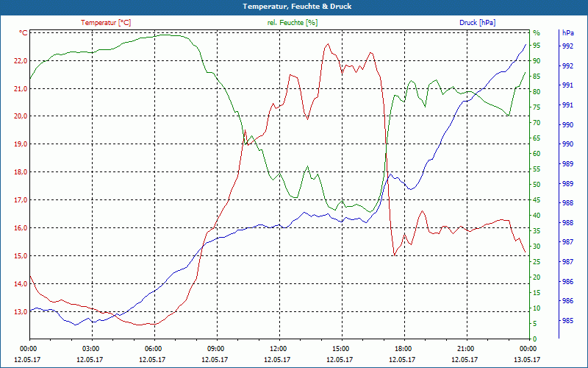This screenshot has width=588, height=368.
Task: Click the '06:00' time axis label
Action: coord(153,349)
